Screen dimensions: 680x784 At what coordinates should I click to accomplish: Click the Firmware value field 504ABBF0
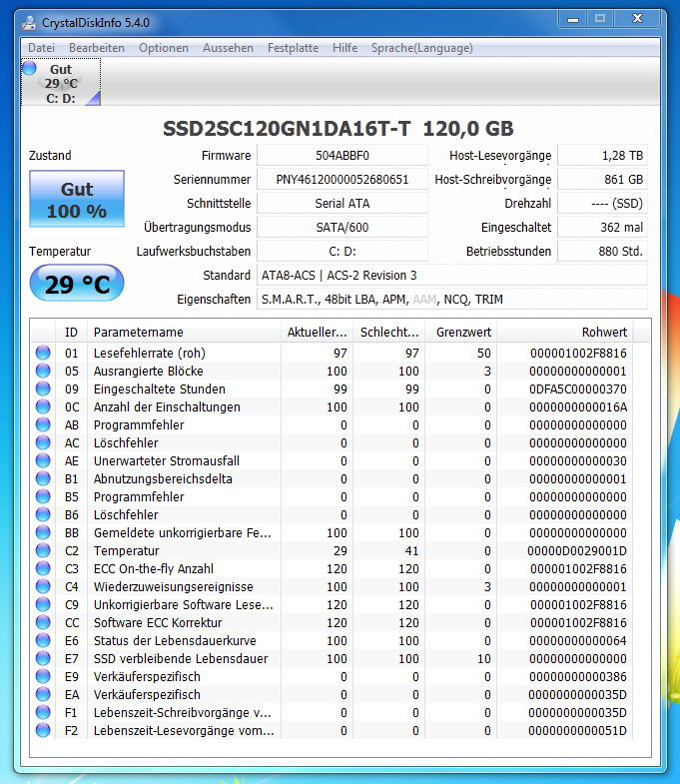tap(342, 156)
